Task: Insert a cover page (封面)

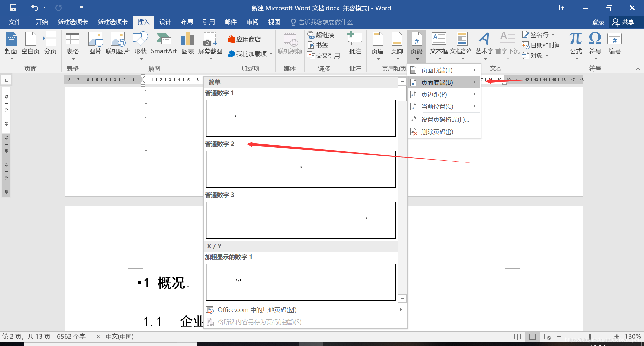Action: [11, 46]
